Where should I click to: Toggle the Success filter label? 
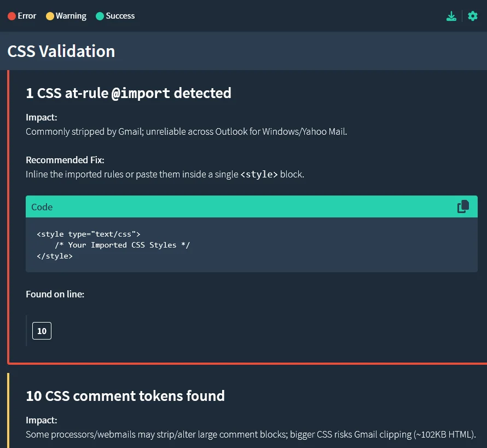120,16
